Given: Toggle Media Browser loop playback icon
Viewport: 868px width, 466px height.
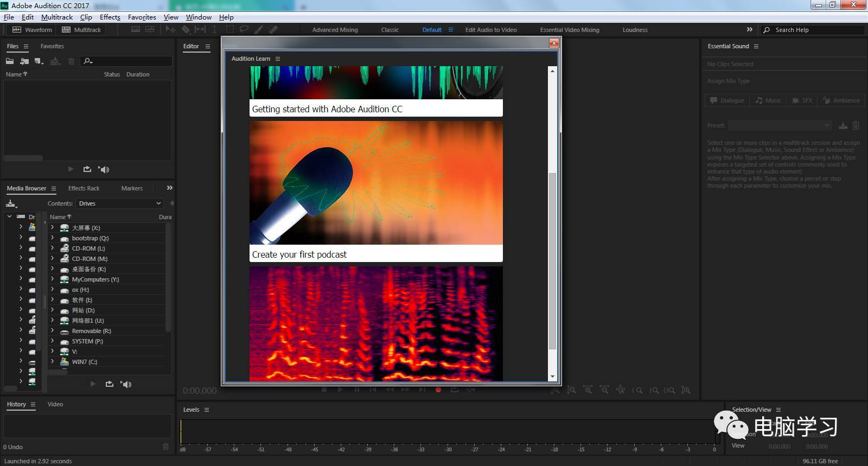Looking at the screenshot, I should click(110, 384).
